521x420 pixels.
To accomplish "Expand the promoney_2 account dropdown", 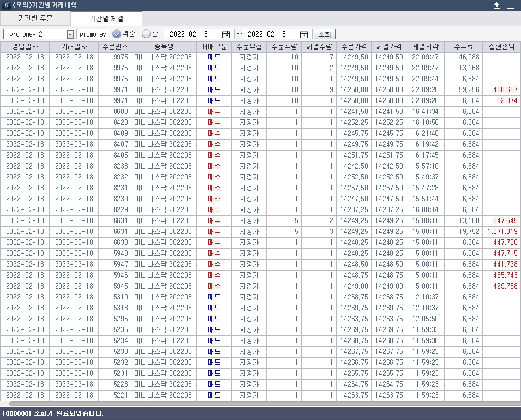I will tap(70, 34).
